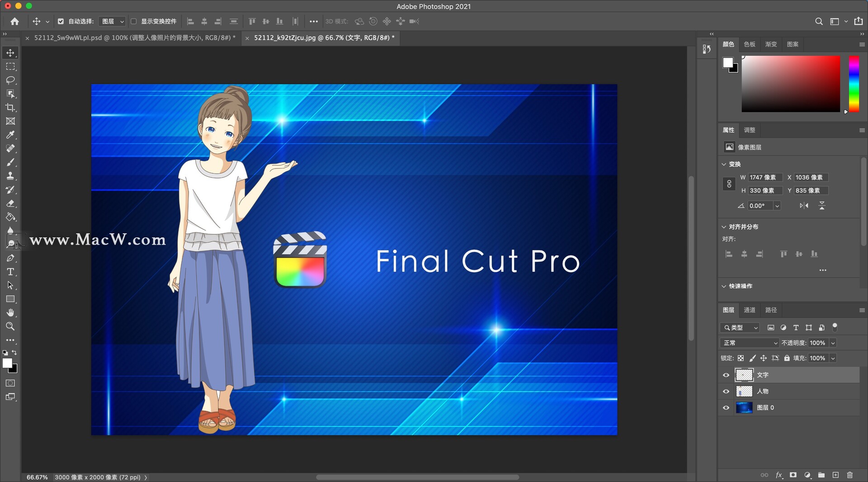This screenshot has height=482, width=868.
Task: Open the 填充 fill dropdown arrow
Action: point(833,358)
